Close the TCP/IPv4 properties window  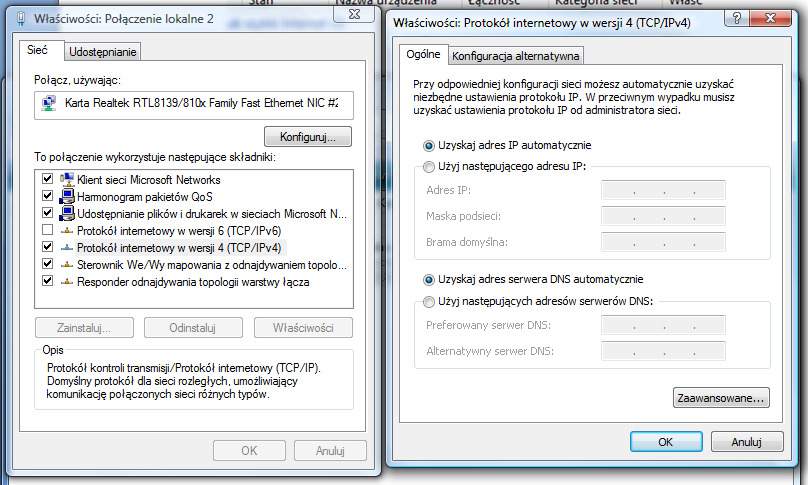coord(770,18)
